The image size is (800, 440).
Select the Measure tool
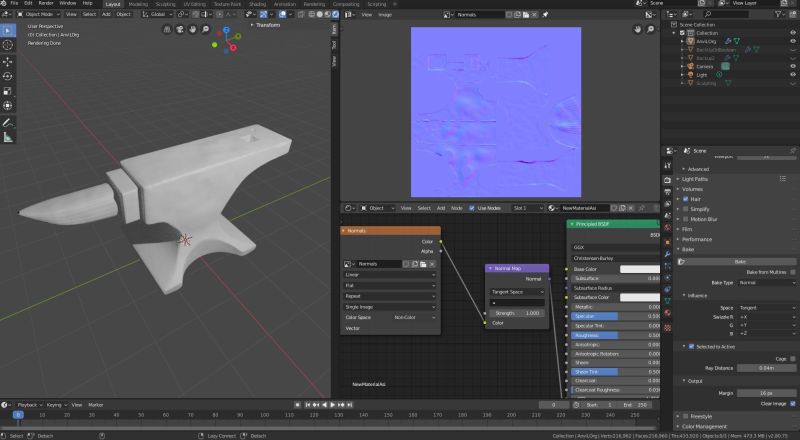[8, 137]
